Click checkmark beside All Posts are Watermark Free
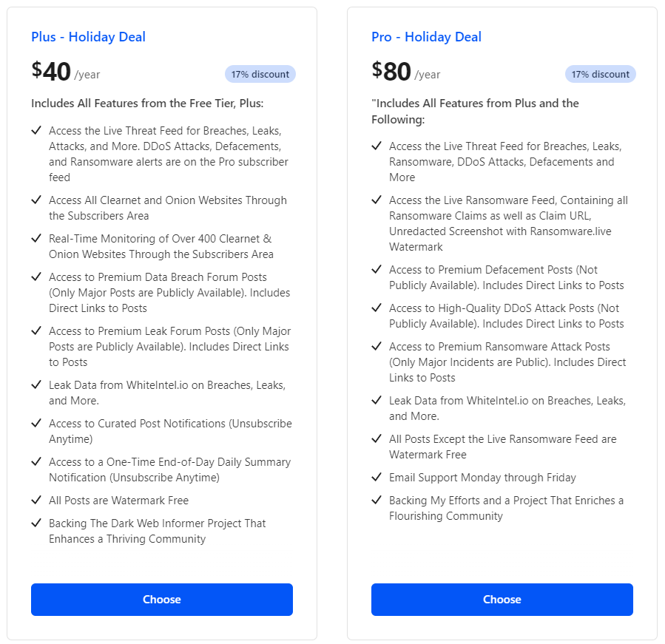Screen dimensions: 665x644 click(x=36, y=501)
